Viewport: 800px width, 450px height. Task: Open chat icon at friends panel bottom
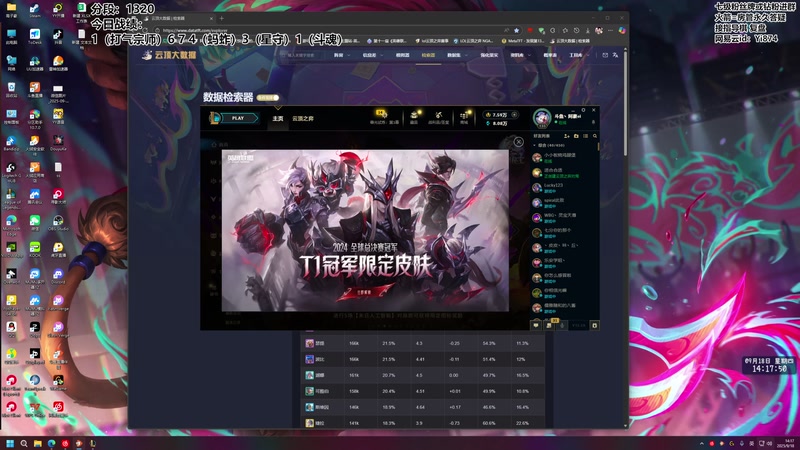536,325
